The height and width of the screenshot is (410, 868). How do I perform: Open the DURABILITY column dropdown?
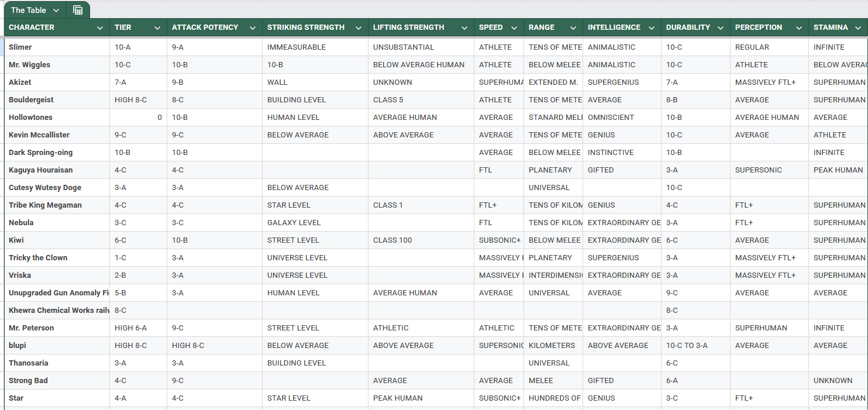tap(721, 28)
